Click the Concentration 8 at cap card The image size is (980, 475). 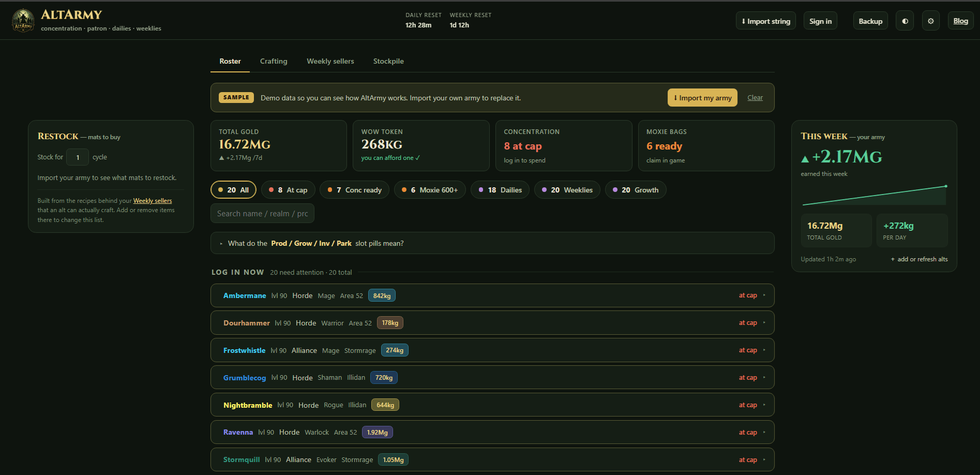[564, 145]
